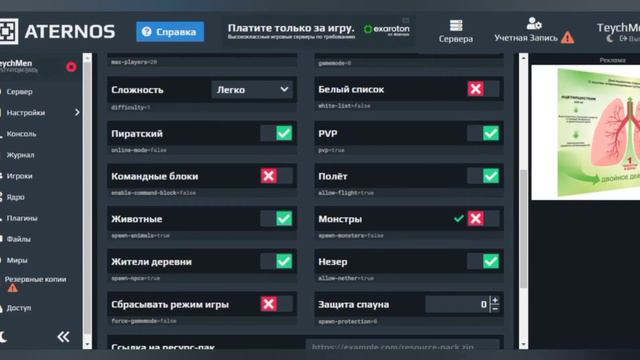Decrease Защита спауна with minus stepper
The image size is (640, 360).
pyautogui.click(x=495, y=309)
